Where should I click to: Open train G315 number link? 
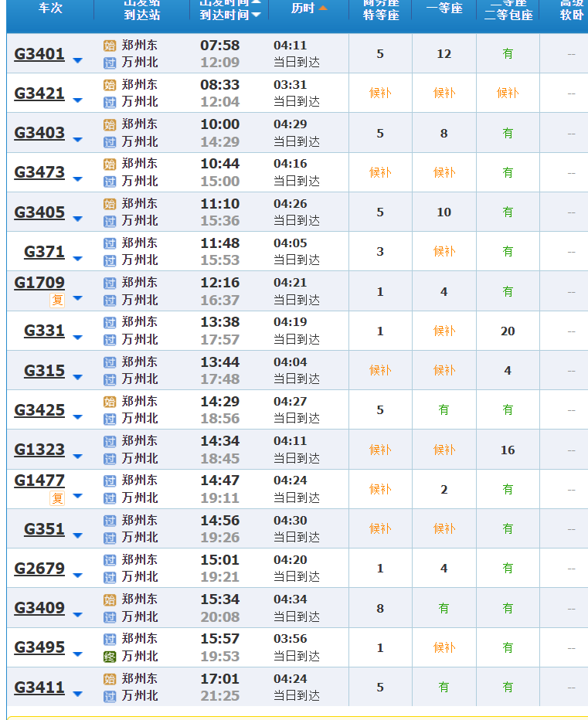[x=44, y=371]
